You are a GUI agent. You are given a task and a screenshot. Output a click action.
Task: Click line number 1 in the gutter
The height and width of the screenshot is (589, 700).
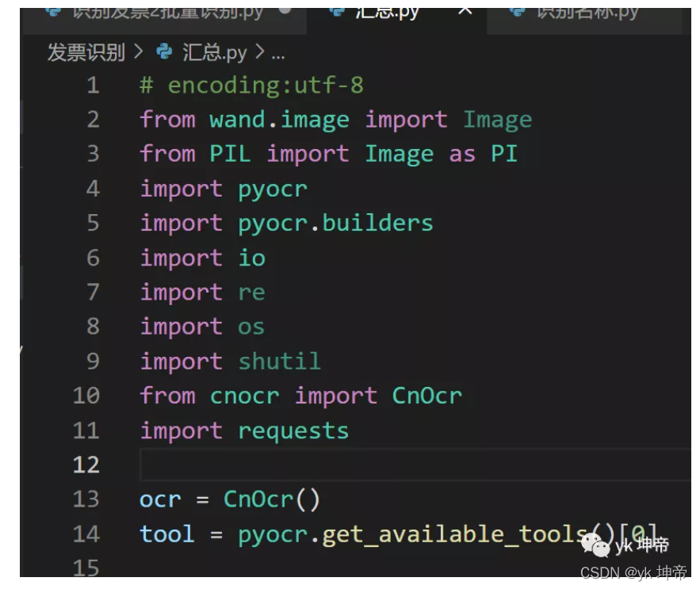[93, 85]
